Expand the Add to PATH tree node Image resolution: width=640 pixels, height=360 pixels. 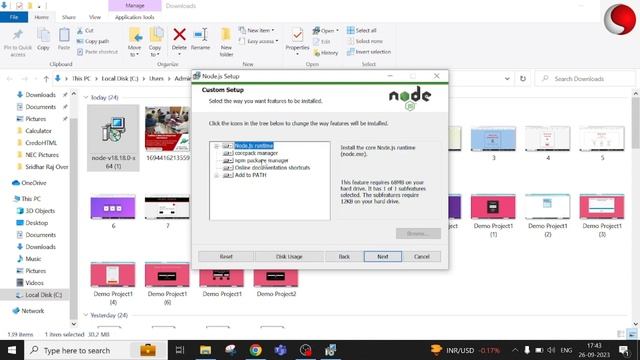point(217,175)
